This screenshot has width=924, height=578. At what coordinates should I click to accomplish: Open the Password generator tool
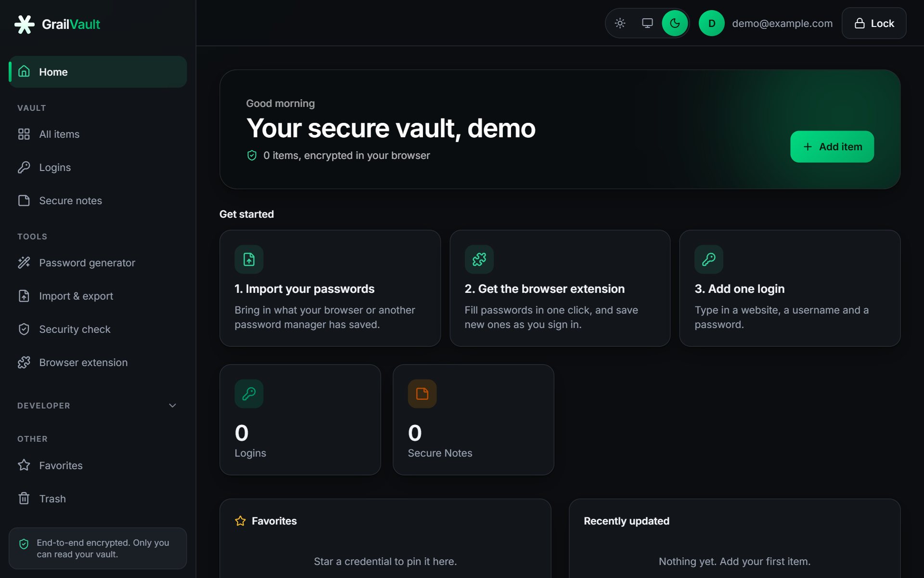tap(98, 263)
